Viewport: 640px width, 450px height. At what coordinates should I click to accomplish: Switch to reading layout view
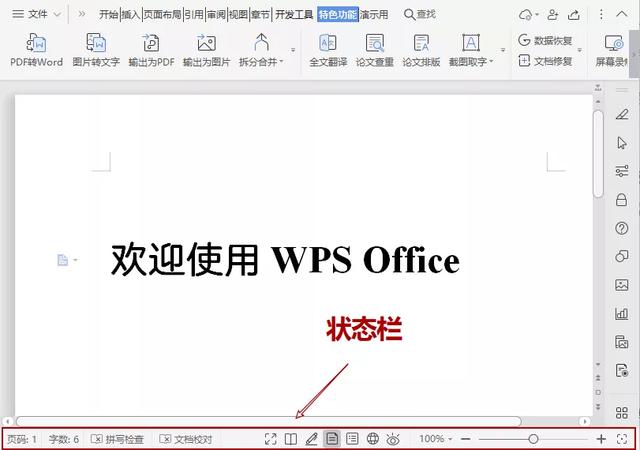pyautogui.click(x=291, y=439)
